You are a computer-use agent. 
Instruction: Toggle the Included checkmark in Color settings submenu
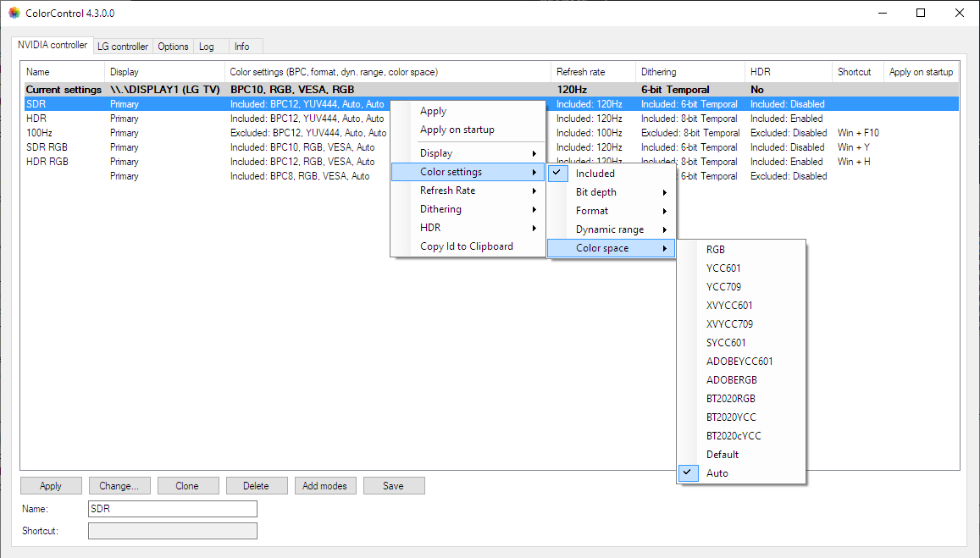[595, 174]
